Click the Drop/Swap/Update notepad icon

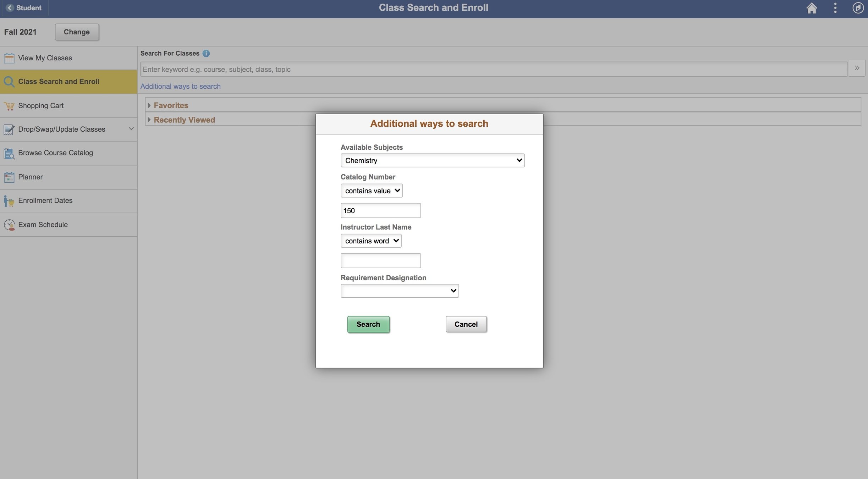[x=9, y=130]
